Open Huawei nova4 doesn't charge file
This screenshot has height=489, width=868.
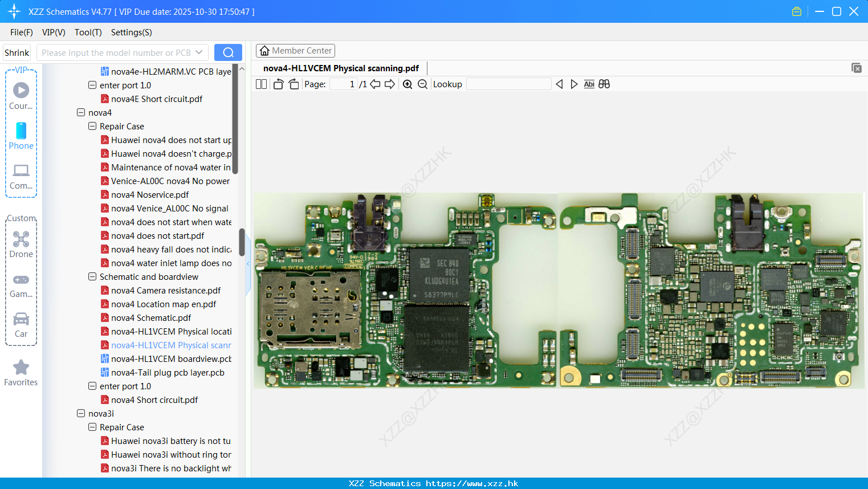click(x=166, y=153)
